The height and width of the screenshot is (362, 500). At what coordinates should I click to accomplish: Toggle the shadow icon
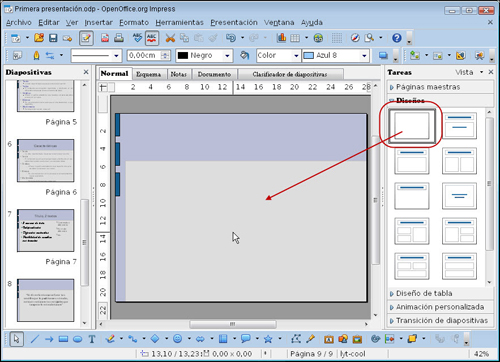[x=383, y=55]
